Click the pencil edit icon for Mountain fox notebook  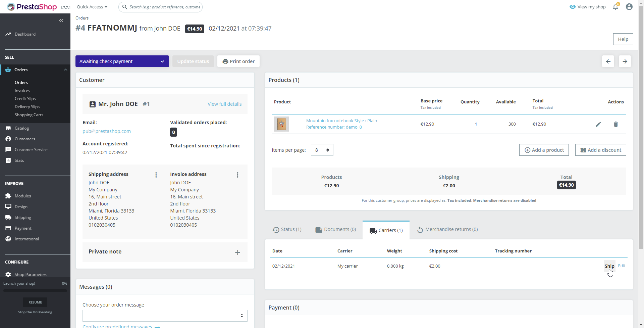[x=598, y=124]
